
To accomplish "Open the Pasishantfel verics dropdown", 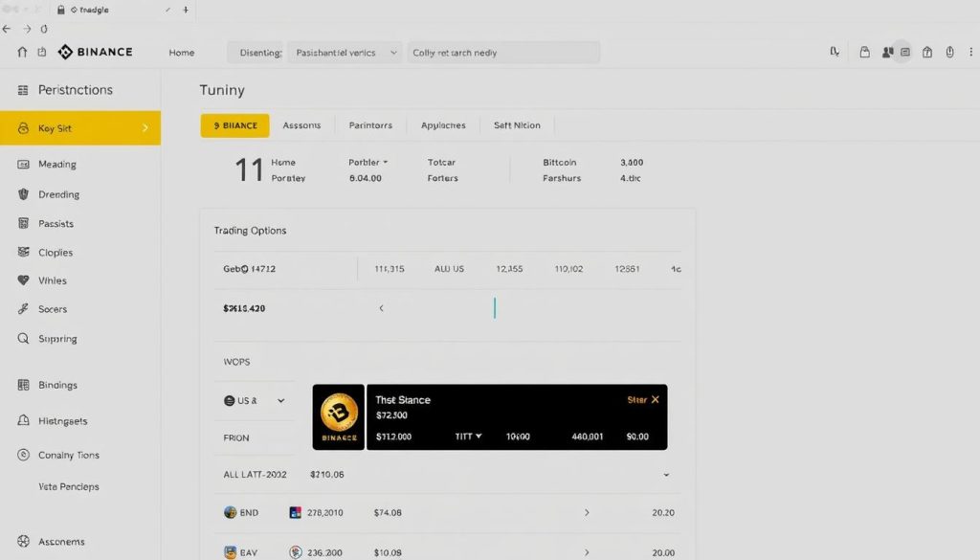I will tap(345, 53).
